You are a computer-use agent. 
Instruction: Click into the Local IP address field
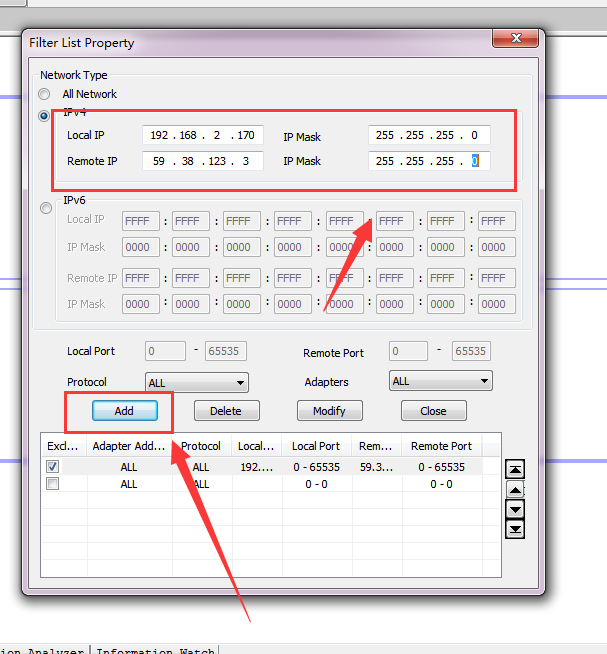(x=203, y=135)
